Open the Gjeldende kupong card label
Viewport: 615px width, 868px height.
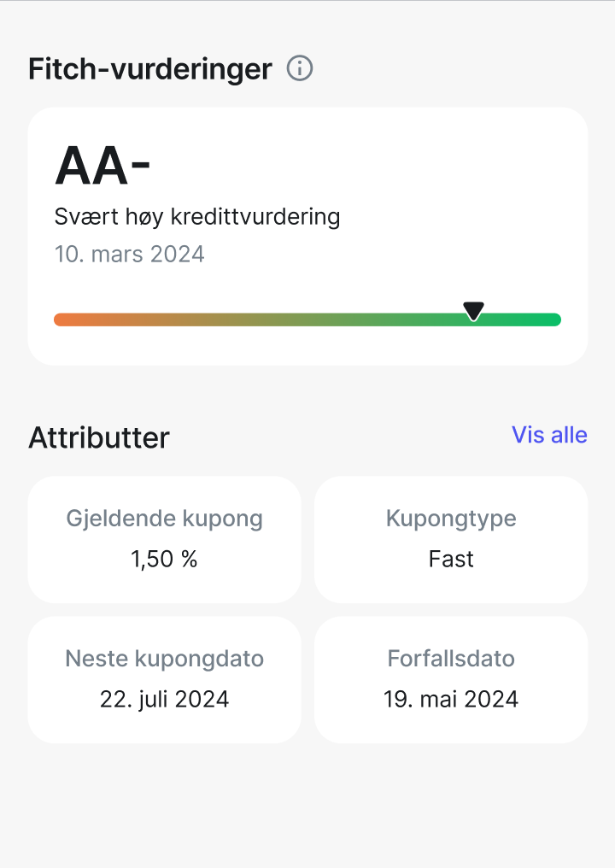[164, 519]
